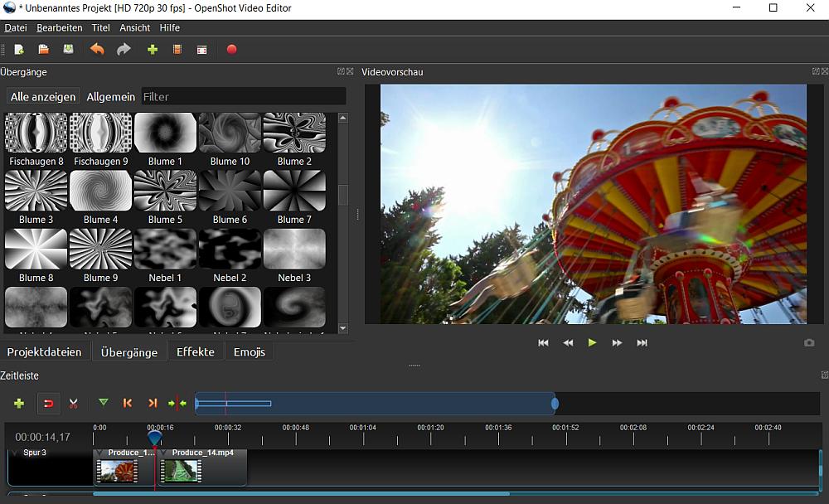Open project with the folder toolbar icon
Screen dimensions: 829x504
click(44, 50)
